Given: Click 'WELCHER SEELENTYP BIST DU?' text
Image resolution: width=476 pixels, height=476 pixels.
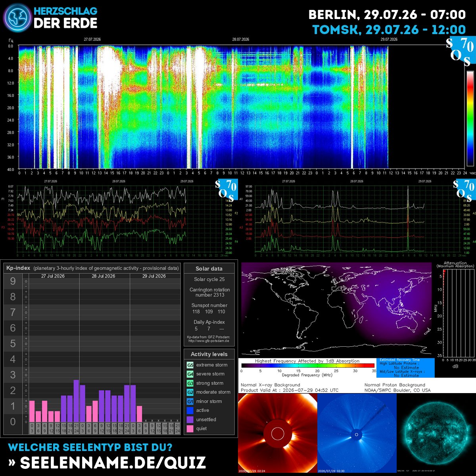Looking at the screenshot, I should (90, 447).
